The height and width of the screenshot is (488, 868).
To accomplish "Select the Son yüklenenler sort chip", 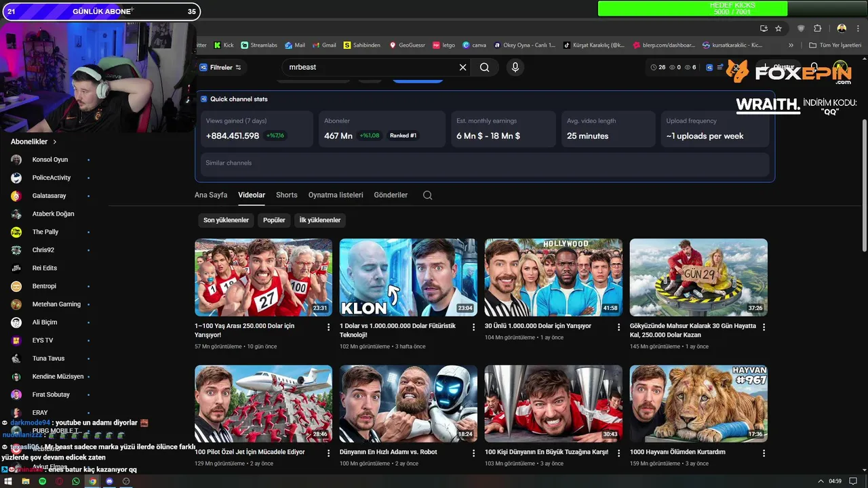I will pos(226,220).
